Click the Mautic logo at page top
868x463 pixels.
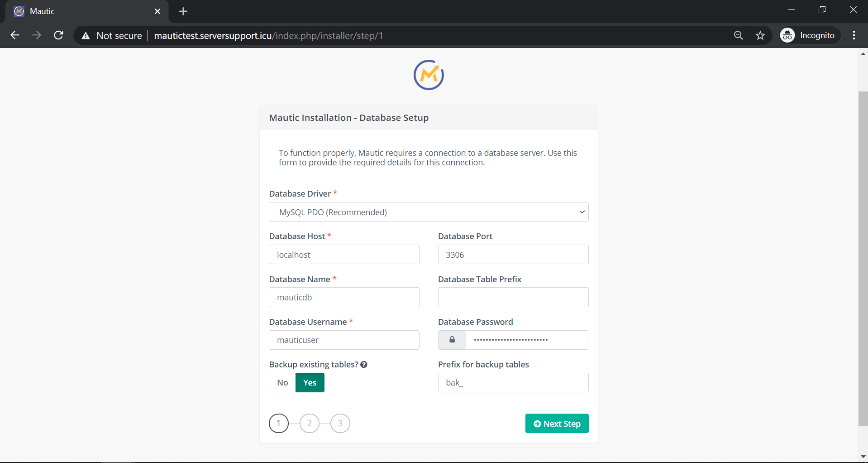click(x=429, y=75)
